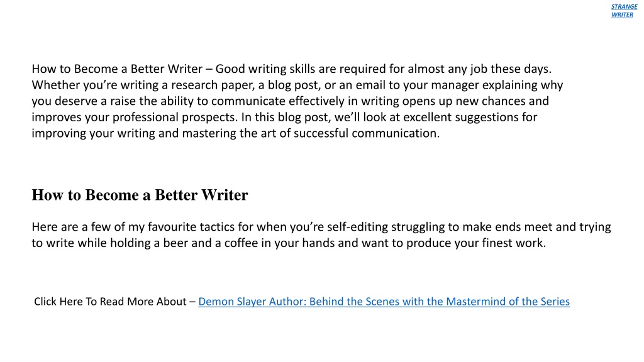The width and height of the screenshot is (644, 362).
Task: Click the line starting 'improves your professional prospects'
Action: 284,117
